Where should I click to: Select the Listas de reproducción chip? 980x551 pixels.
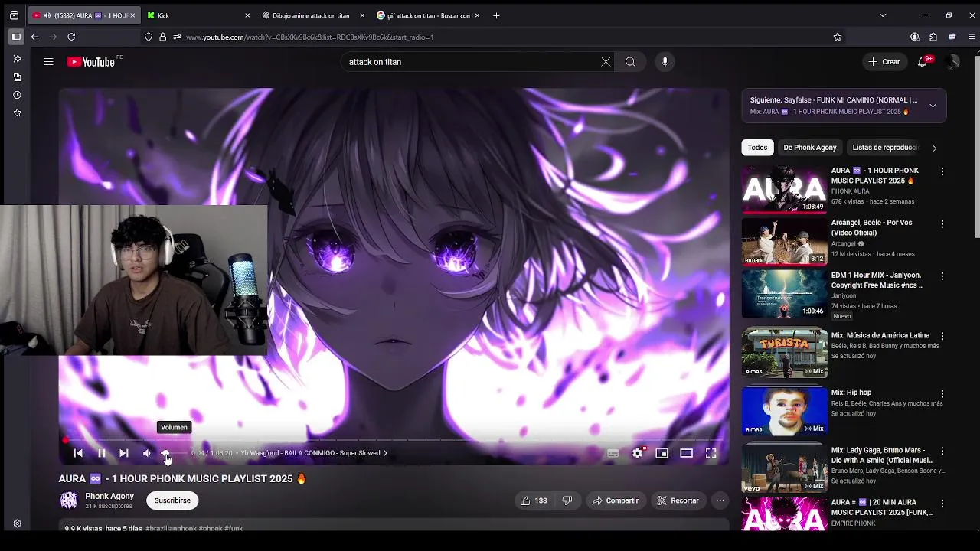pyautogui.click(x=885, y=148)
